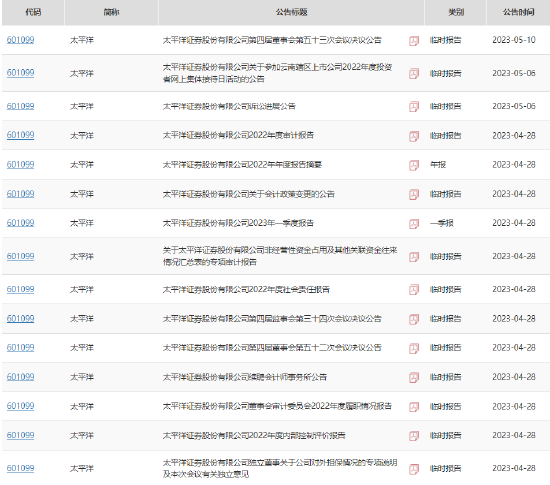Screen dimensions: 550x485
Task: Click 601099 code link in 2022年年度报告摘要 row
Action: tap(20, 164)
